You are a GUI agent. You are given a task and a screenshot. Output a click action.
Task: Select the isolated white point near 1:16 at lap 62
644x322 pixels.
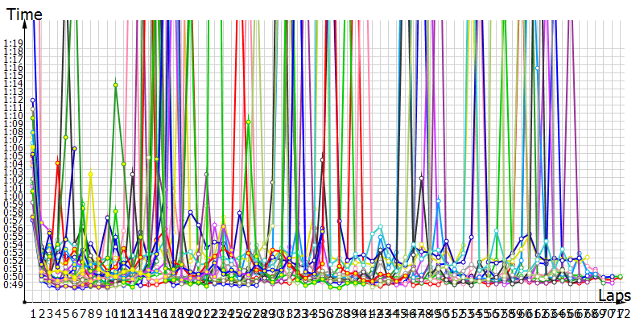[x=538, y=68]
